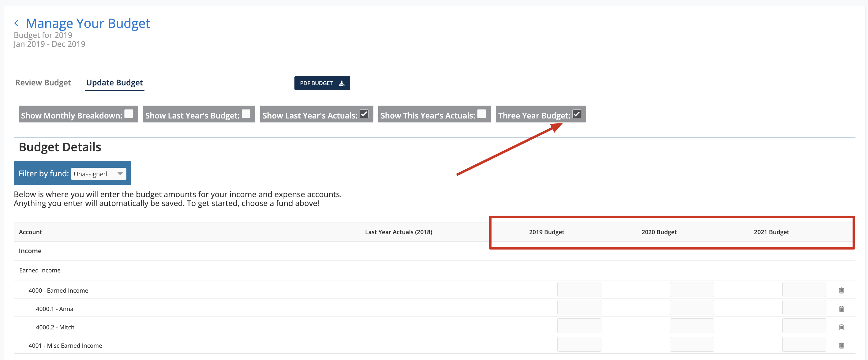Click the 2020 Budget column header
This screenshot has width=868, height=360.
(659, 232)
